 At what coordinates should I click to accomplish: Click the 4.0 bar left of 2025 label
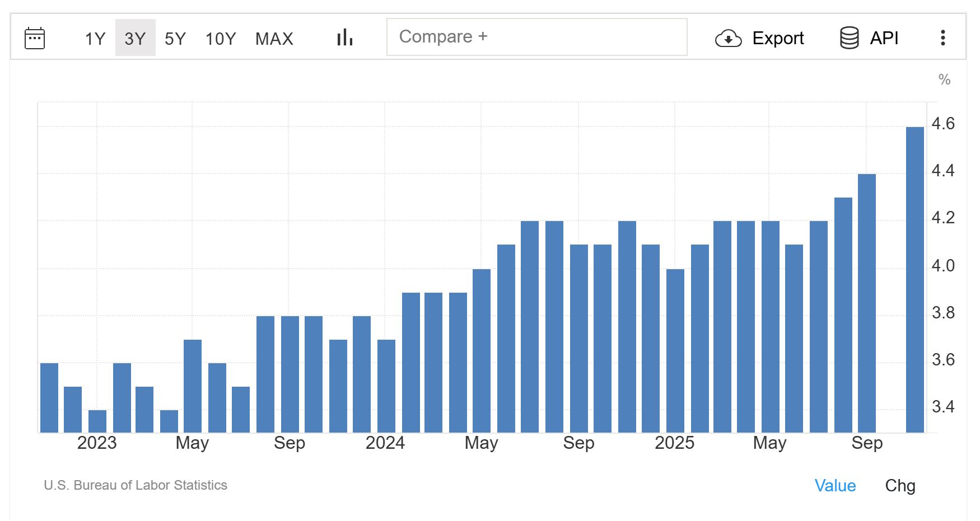[675, 350]
